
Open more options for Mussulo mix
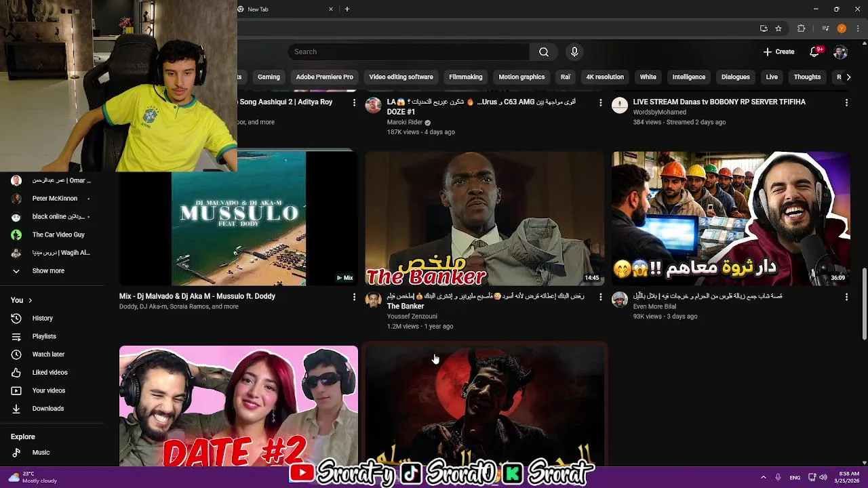[x=354, y=297]
